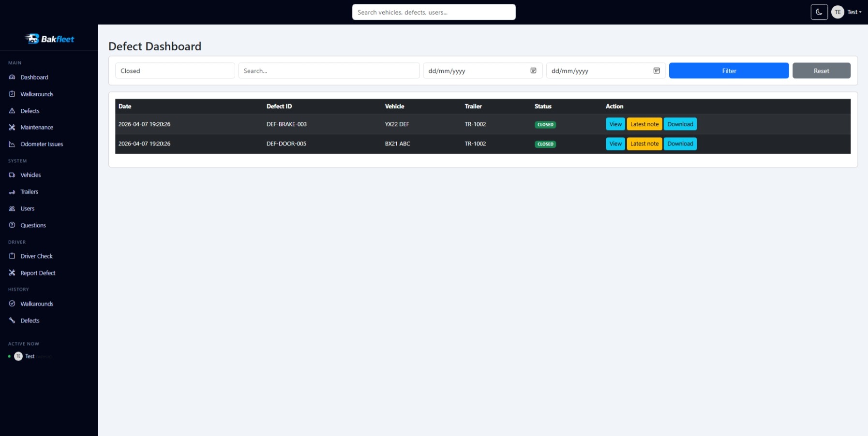Toggle dark mode with the moon icon
The width and height of the screenshot is (868, 436).
point(819,12)
